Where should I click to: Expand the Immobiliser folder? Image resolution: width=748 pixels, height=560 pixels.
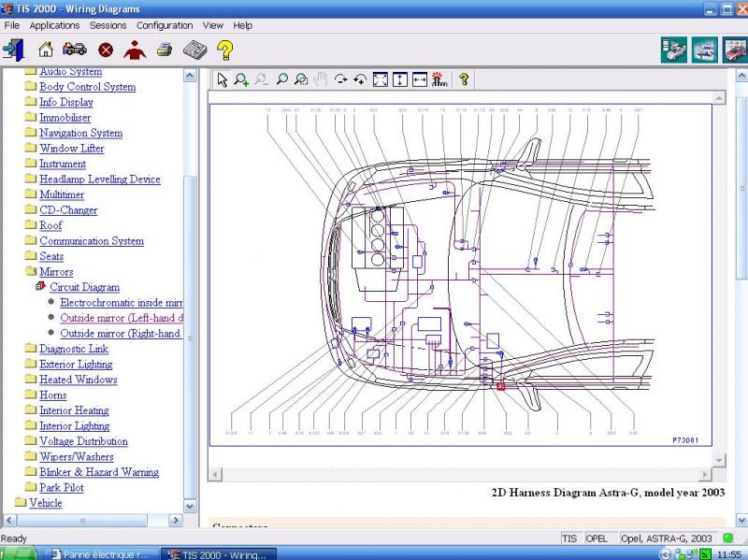[x=31, y=116]
